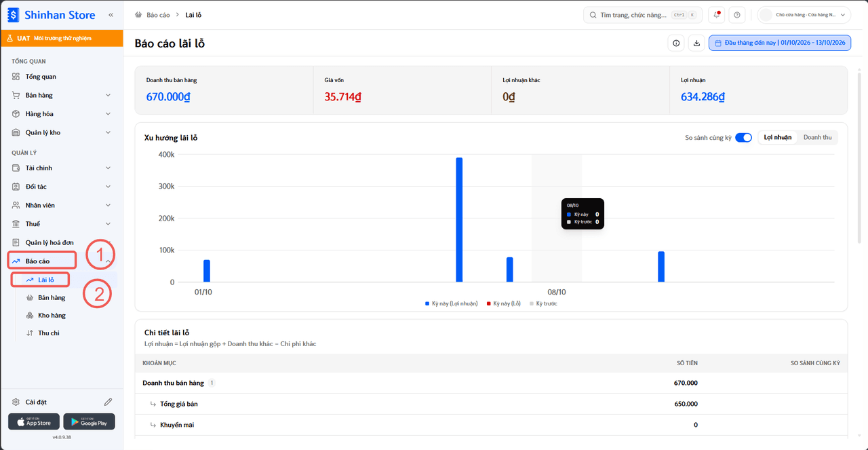The width and height of the screenshot is (868, 450).
Task: Select Lợi nhuận chart mode
Action: coord(777,138)
